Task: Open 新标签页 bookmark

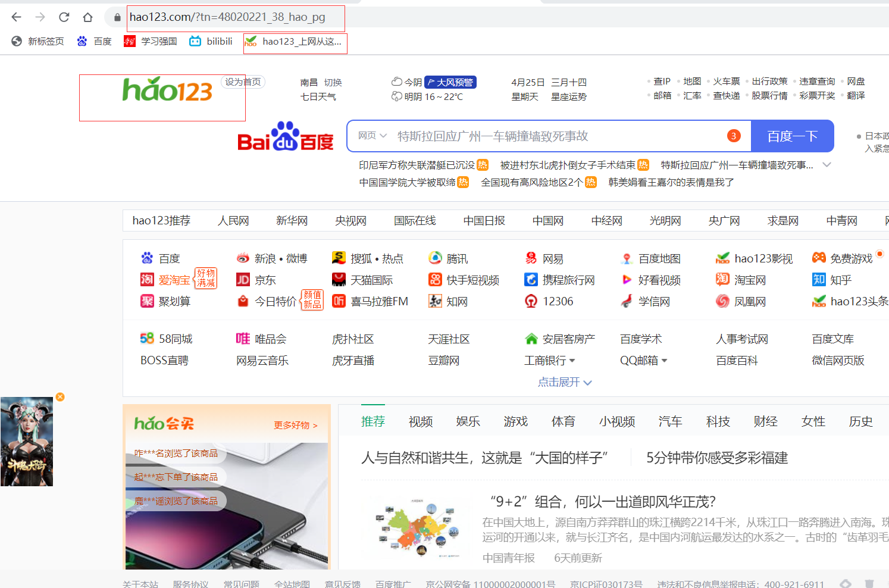Action: click(x=37, y=41)
